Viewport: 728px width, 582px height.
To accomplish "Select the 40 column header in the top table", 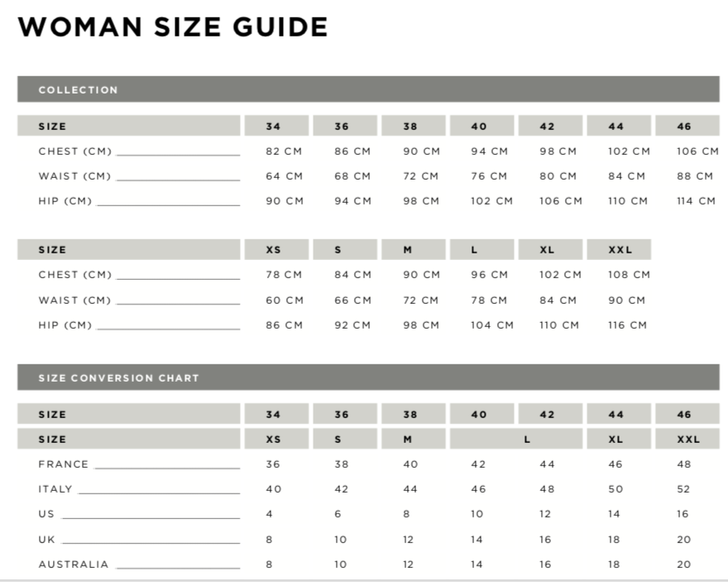I will coord(479,127).
